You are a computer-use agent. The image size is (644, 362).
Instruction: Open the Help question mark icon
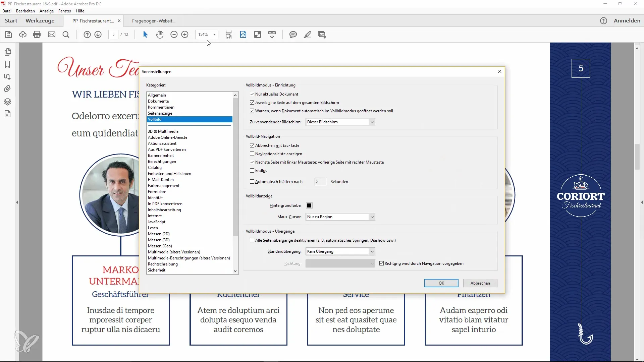point(603,21)
